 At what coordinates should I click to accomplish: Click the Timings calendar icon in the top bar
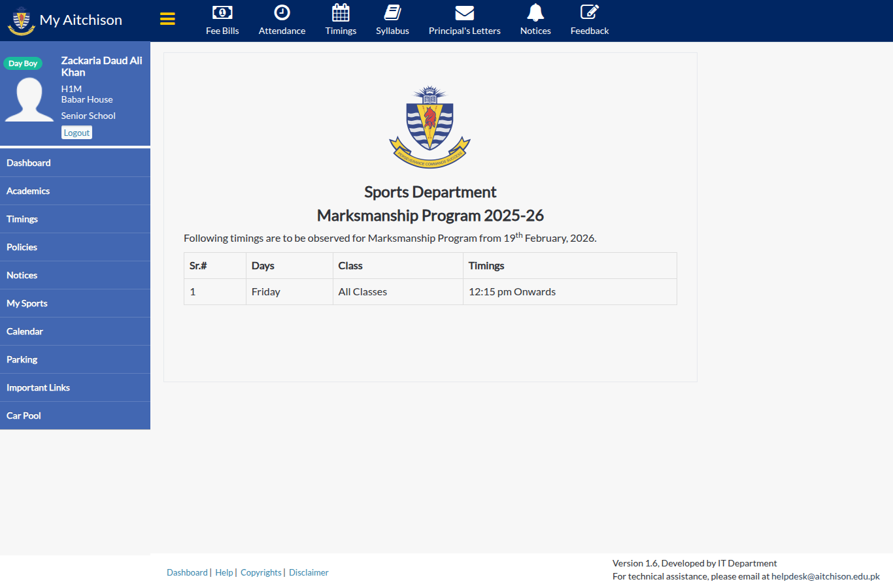point(341,12)
